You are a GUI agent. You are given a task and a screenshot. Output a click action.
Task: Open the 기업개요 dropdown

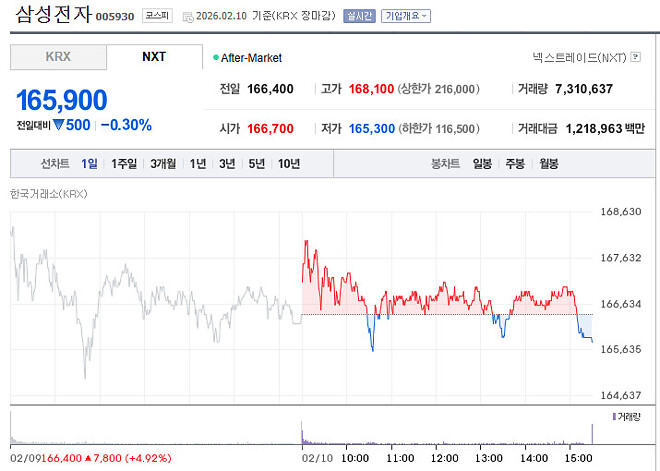pos(406,16)
